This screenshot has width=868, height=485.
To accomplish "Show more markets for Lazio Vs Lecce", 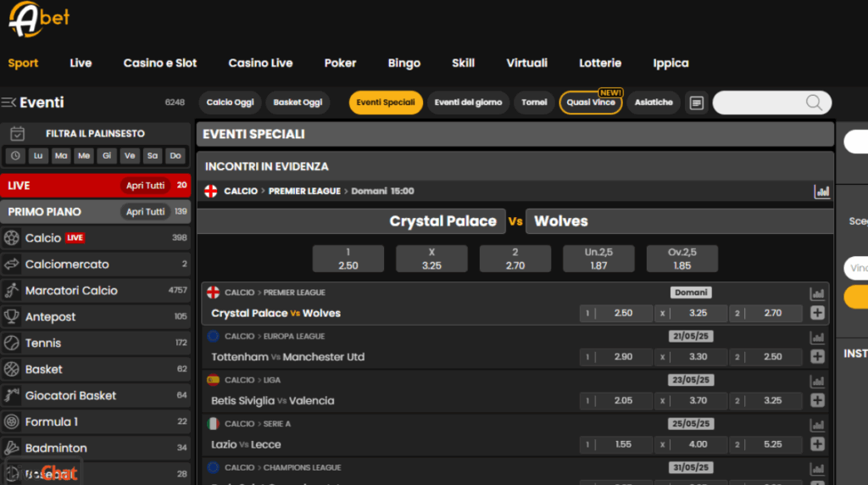I will tap(818, 444).
